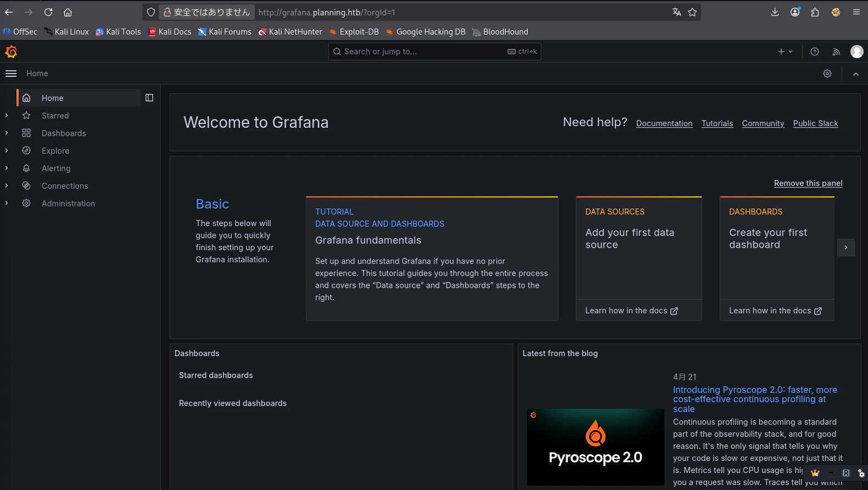Click the Grafana logo icon
Viewport: 868px width, 490px height.
11,52
